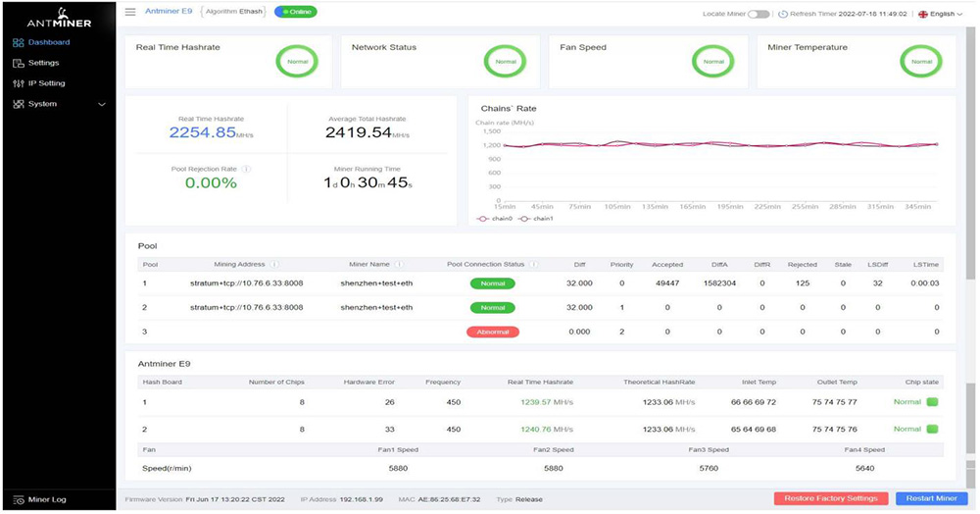
Task: Open the Miner Log at sidebar bottom
Action: [46, 499]
